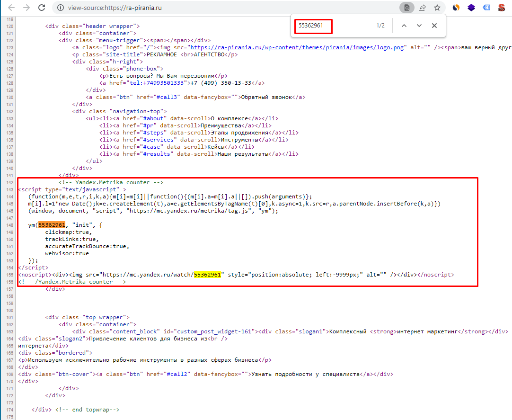Click the browser forward arrow
This screenshot has height=420, width=512.
pos(26,8)
